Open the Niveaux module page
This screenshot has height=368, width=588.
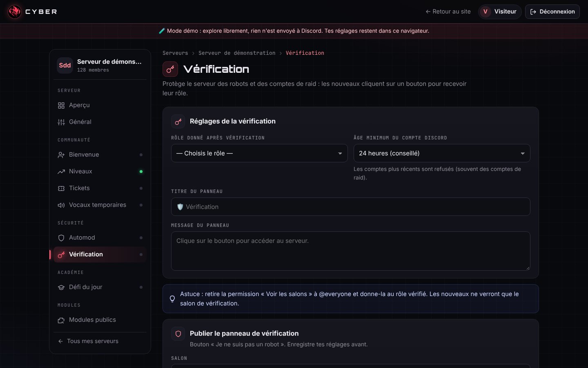coord(100,172)
